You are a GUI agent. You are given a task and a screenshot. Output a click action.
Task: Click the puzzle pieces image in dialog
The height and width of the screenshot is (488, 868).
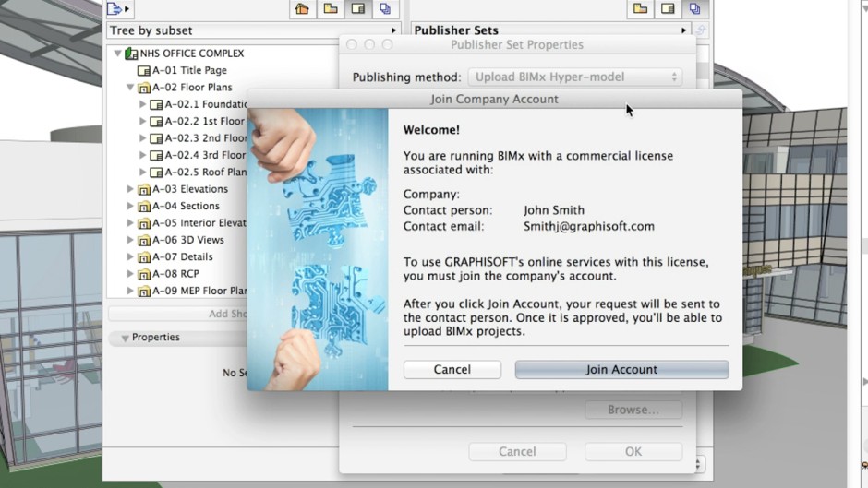tap(318, 249)
